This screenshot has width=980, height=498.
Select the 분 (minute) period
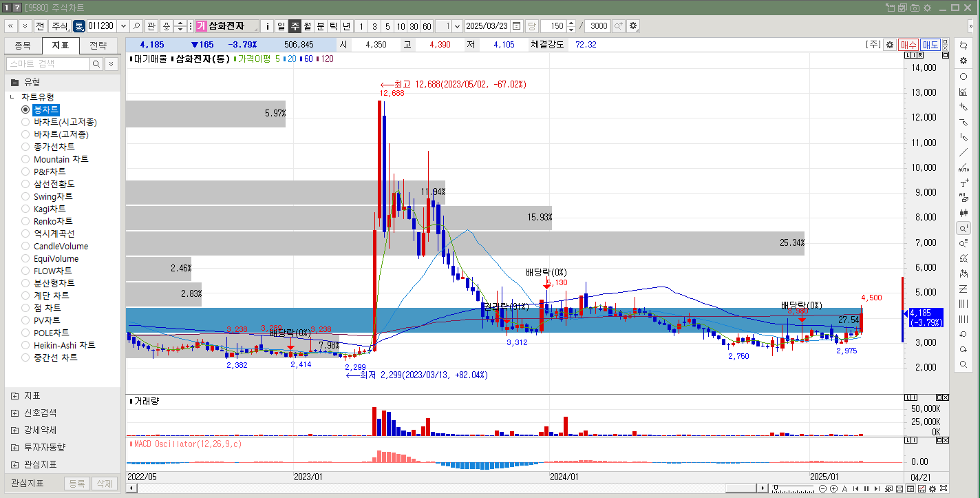click(x=320, y=26)
